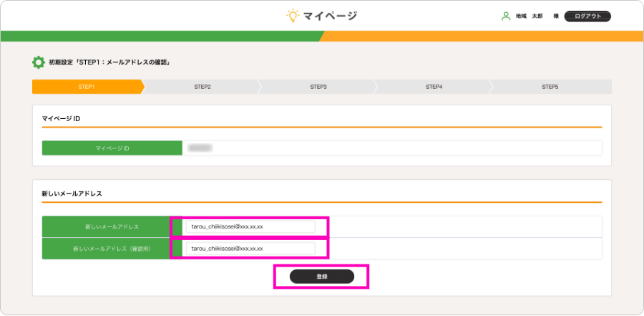Click the user name 地域 太郎
The width and height of the screenshot is (644, 316).
point(530,16)
